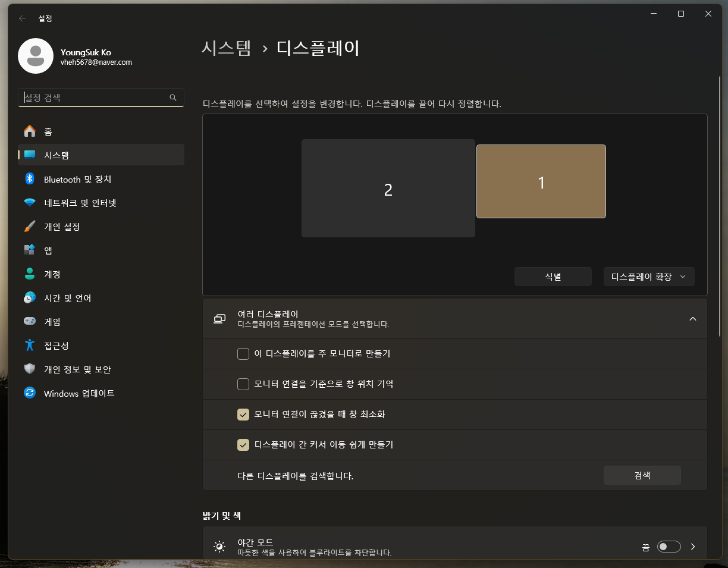Open 시간 및 언어 settings page
Image resolution: width=728 pixels, height=568 pixels.
coord(101,298)
